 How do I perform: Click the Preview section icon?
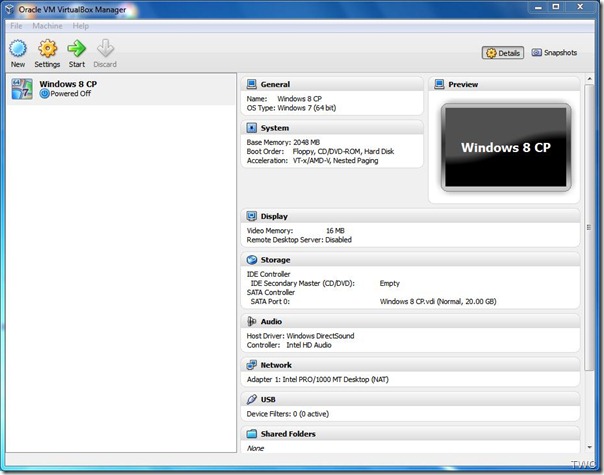tap(439, 84)
